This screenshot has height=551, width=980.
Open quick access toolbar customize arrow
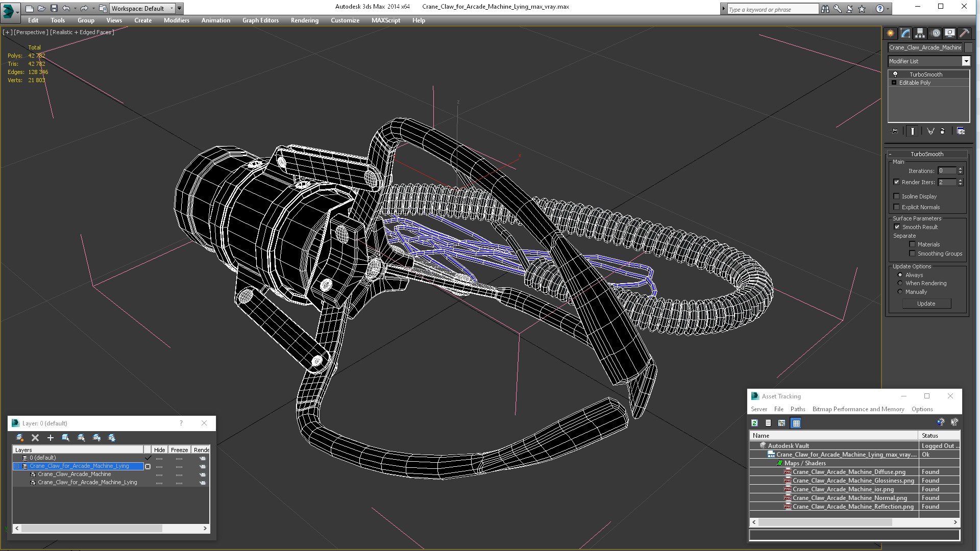coord(179,8)
